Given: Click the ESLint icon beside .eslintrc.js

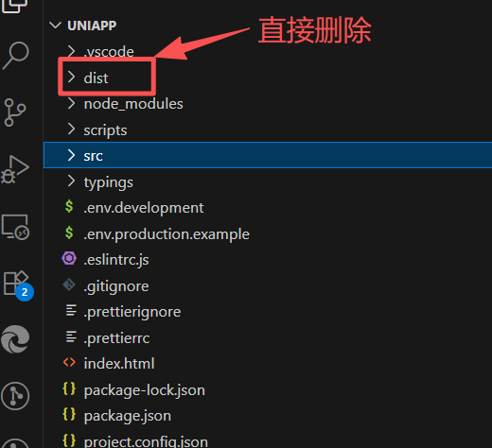Looking at the screenshot, I should [x=69, y=259].
